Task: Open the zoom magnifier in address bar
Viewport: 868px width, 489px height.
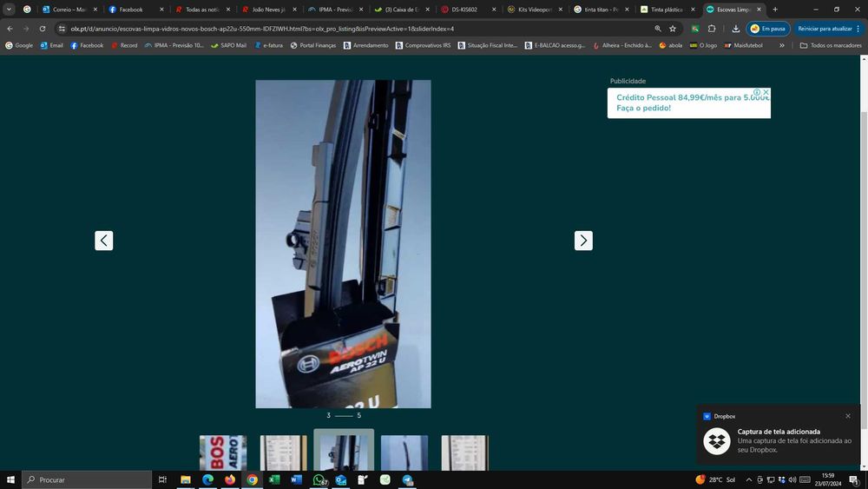Action: point(658,29)
